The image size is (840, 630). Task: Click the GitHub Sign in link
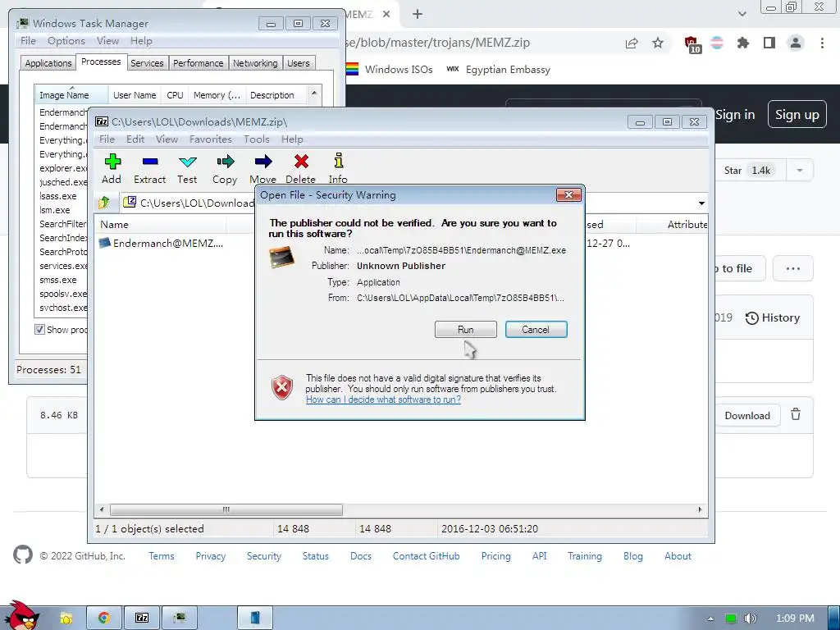[x=735, y=115]
